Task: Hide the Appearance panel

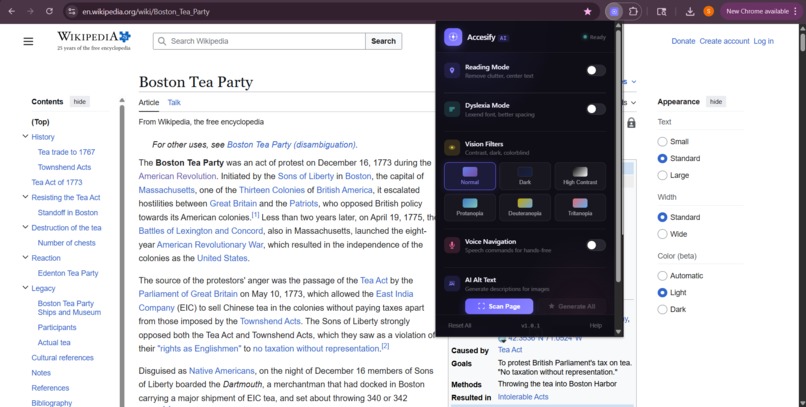Action: click(716, 102)
